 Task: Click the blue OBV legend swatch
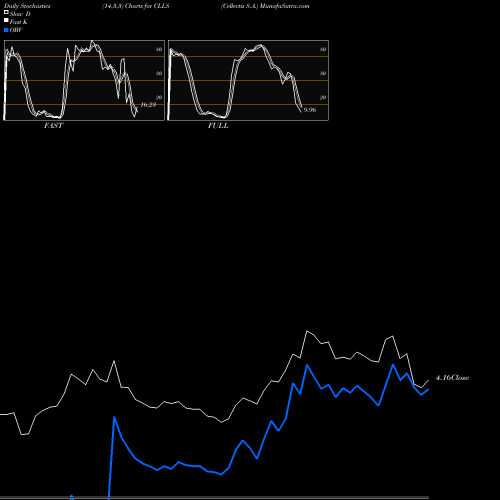pyautogui.click(x=6, y=30)
